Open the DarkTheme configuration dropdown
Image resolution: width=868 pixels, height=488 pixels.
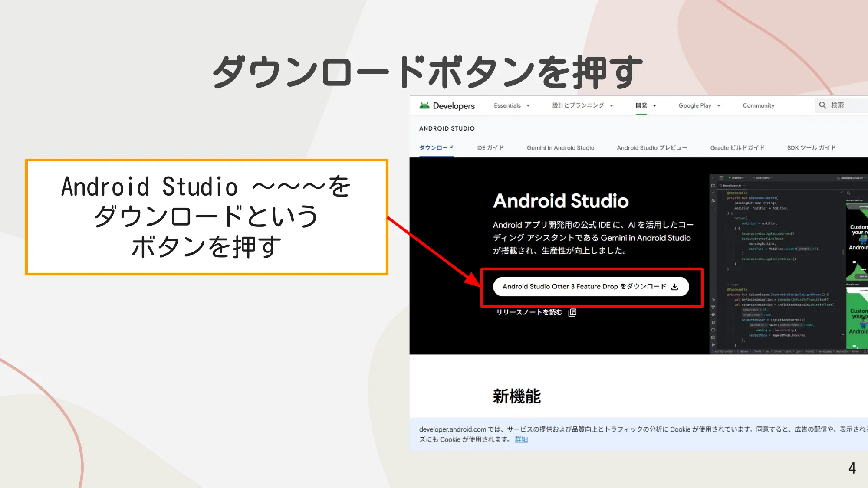[762, 178]
